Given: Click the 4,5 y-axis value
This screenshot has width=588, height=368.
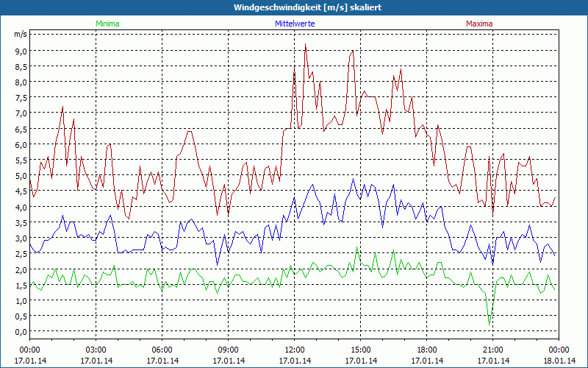Looking at the screenshot, I should pos(21,191).
